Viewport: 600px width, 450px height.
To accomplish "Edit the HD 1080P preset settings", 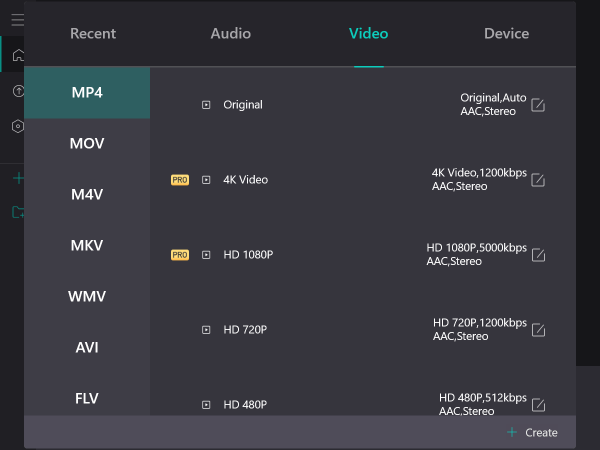I will pyautogui.click(x=538, y=255).
